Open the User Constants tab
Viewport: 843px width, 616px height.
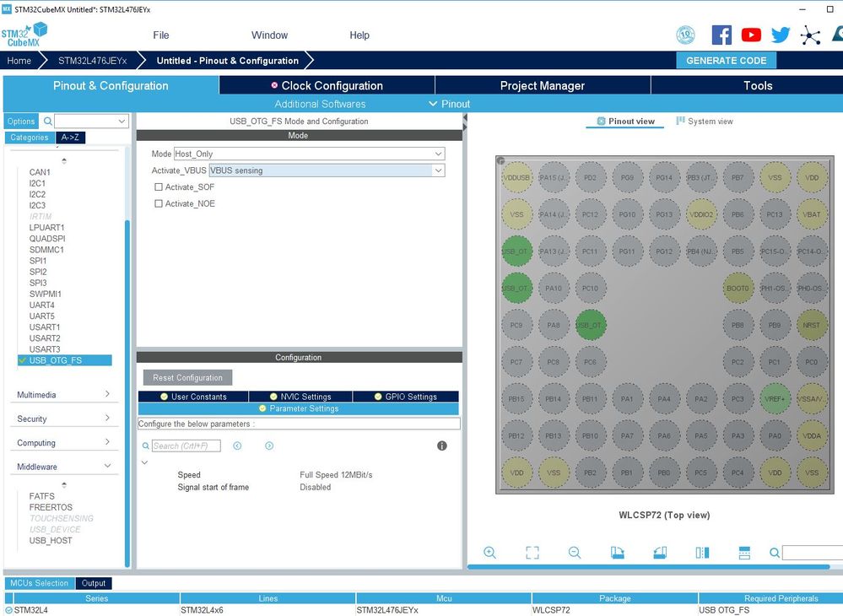(193, 397)
